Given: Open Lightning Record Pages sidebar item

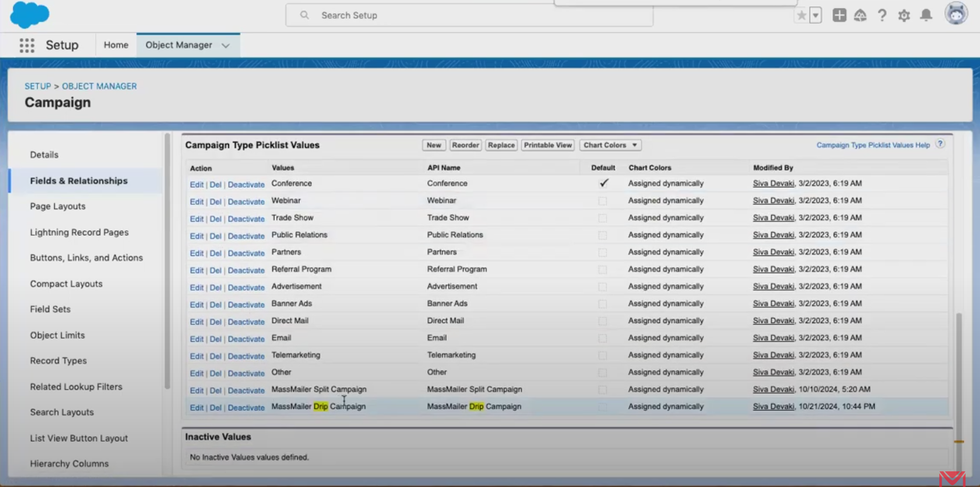Looking at the screenshot, I should [x=79, y=232].
